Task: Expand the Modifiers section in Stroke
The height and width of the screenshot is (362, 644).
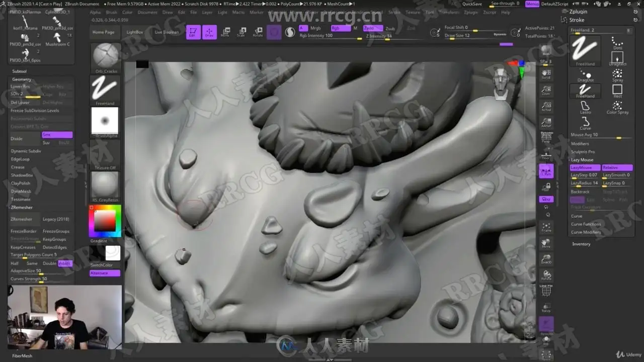Action: click(580, 143)
